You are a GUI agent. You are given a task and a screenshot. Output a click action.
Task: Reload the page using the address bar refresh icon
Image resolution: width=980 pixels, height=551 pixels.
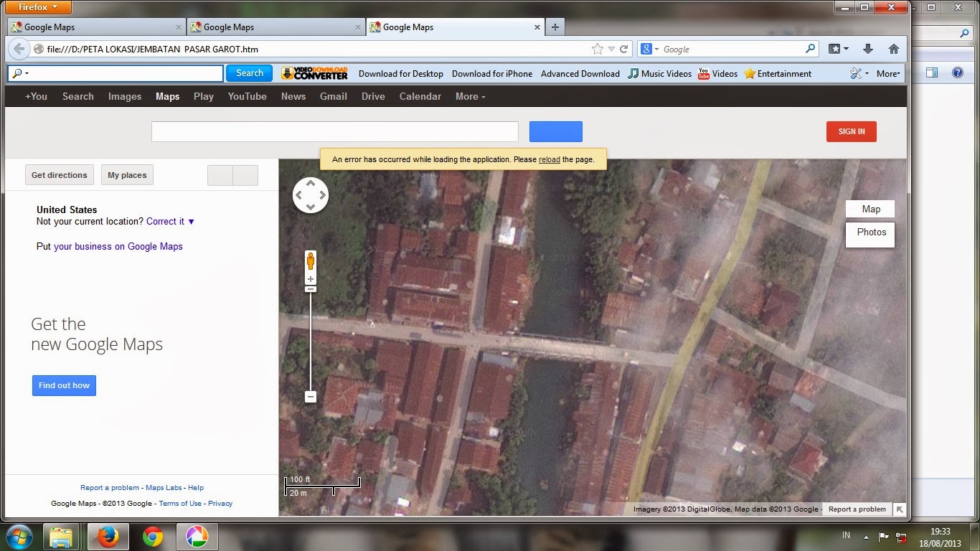click(624, 49)
